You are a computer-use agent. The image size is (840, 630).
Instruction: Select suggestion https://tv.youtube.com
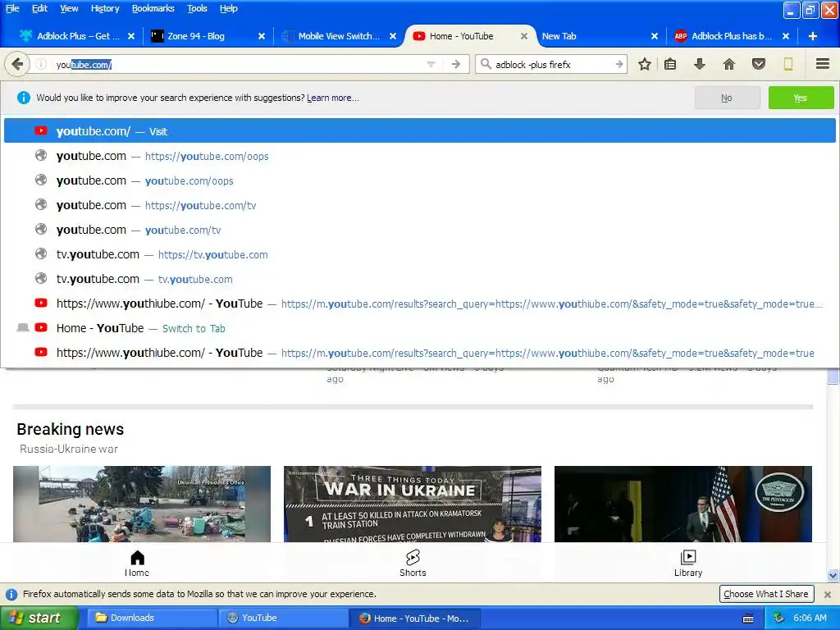point(419,254)
